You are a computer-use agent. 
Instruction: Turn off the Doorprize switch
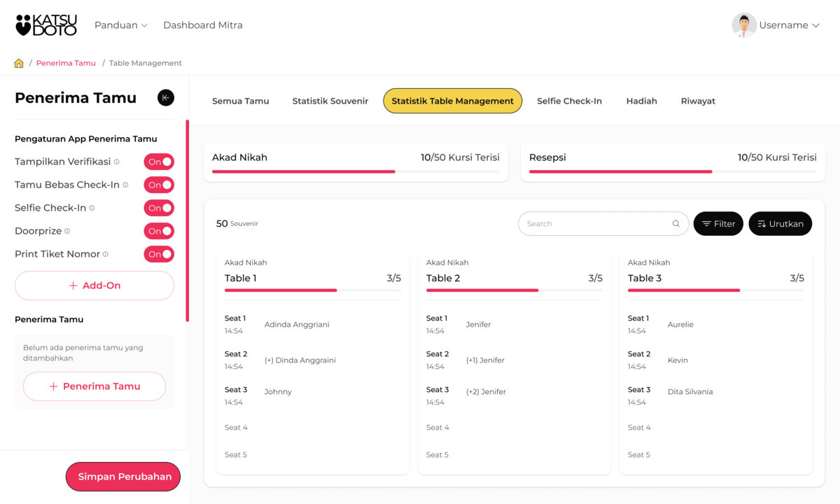159,231
